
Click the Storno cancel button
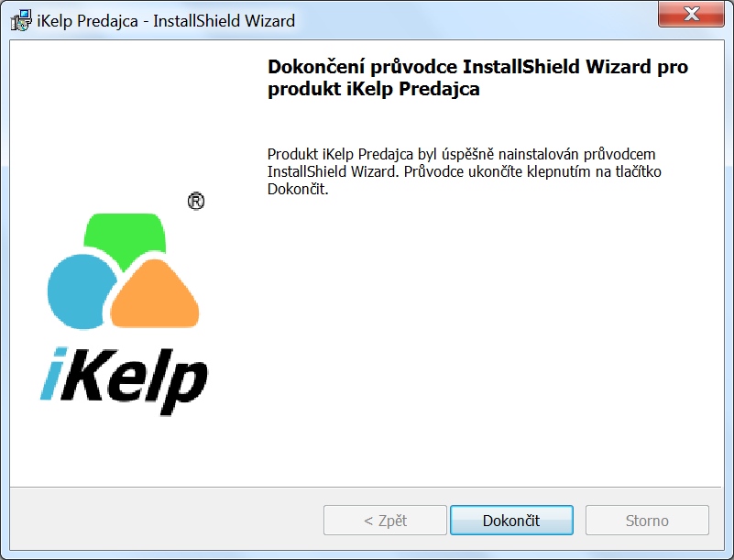[x=647, y=521]
